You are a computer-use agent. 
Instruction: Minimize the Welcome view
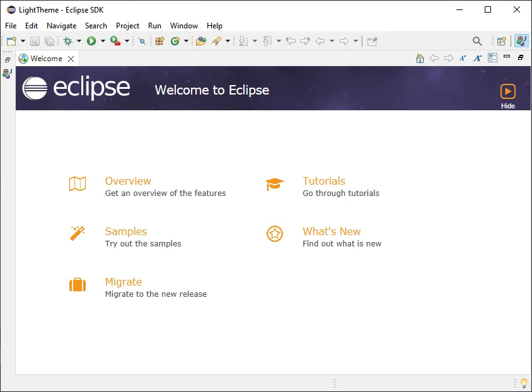click(x=507, y=57)
